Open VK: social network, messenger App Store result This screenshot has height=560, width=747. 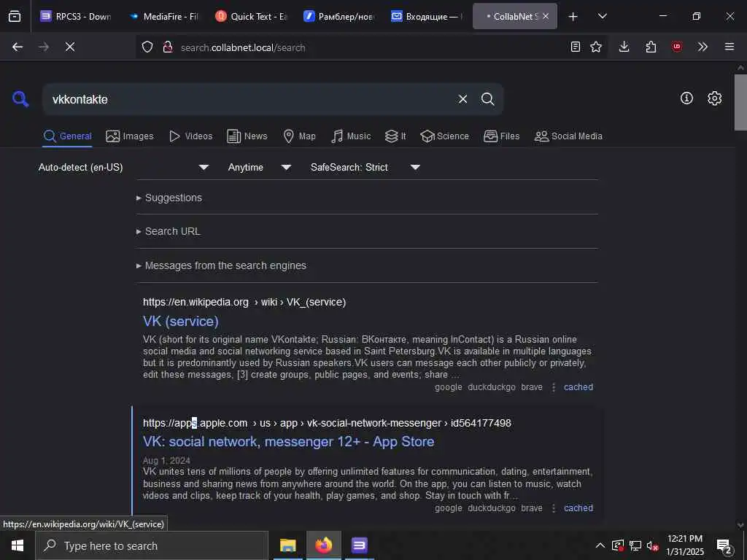pyautogui.click(x=288, y=441)
